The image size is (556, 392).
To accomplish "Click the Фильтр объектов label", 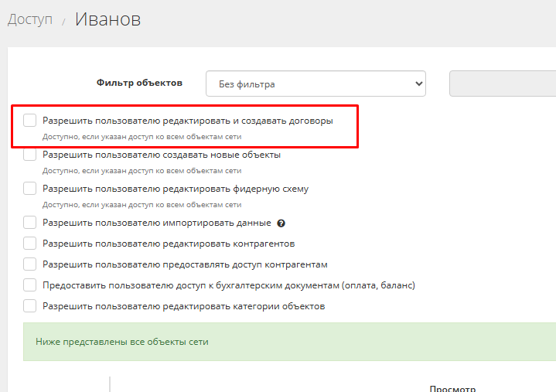I will [x=139, y=83].
